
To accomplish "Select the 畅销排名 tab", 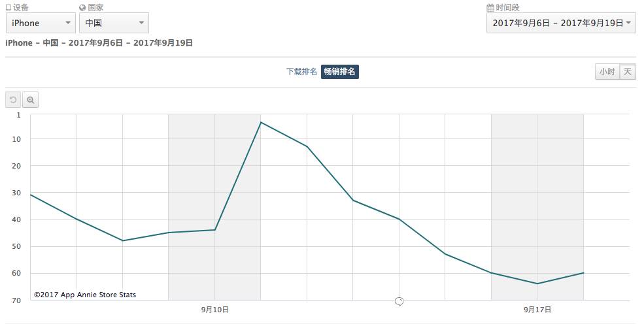I will [x=340, y=72].
